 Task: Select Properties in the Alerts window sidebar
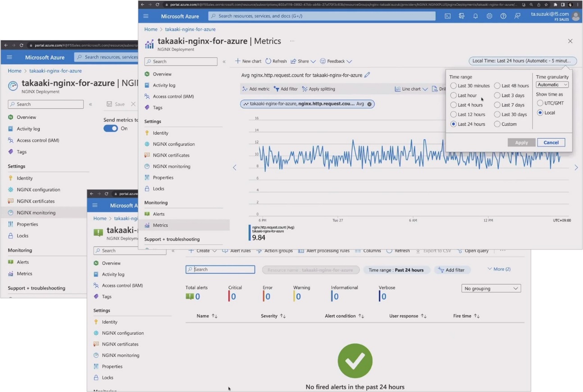tap(112, 367)
